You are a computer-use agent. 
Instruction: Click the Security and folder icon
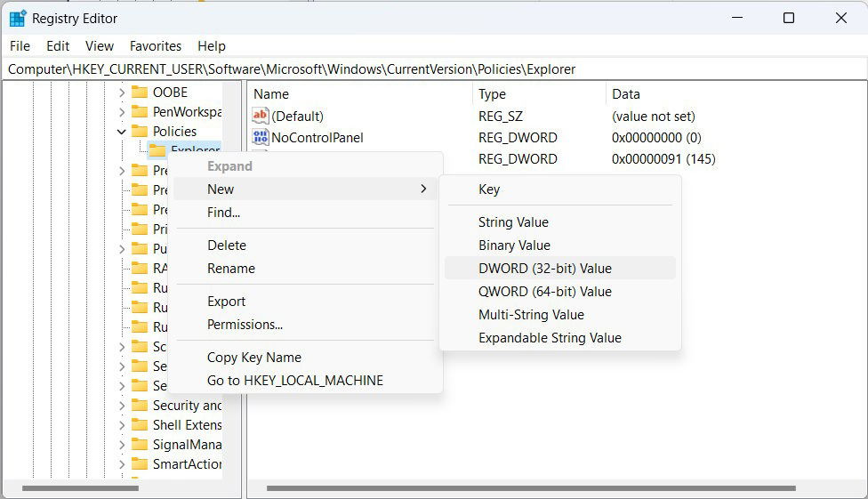(140, 406)
